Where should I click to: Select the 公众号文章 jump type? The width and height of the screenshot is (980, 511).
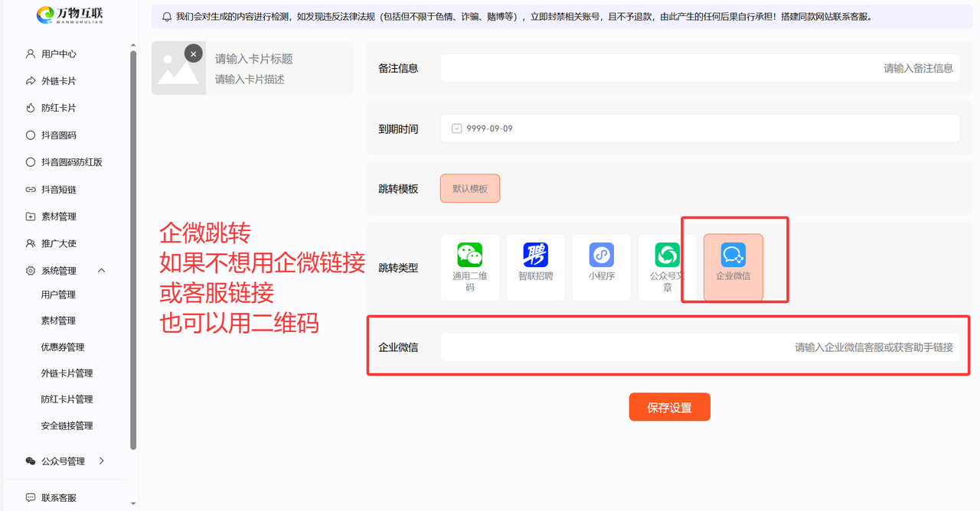tap(667, 267)
